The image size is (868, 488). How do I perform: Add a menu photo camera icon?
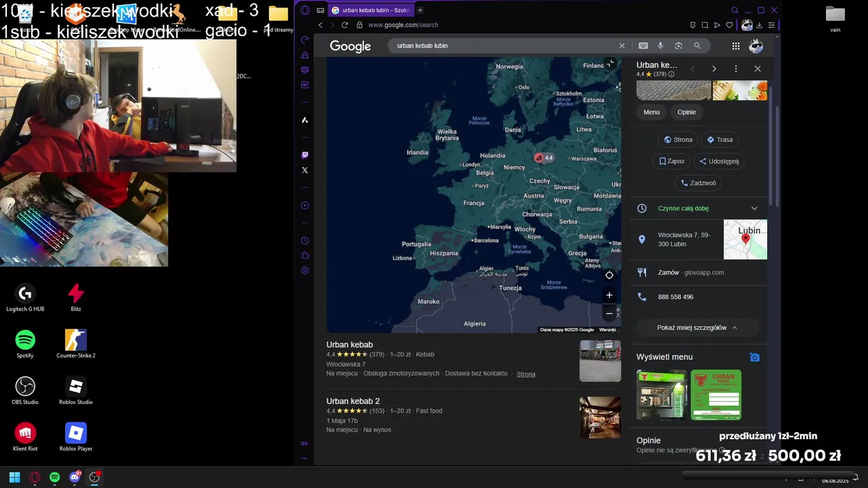755,357
